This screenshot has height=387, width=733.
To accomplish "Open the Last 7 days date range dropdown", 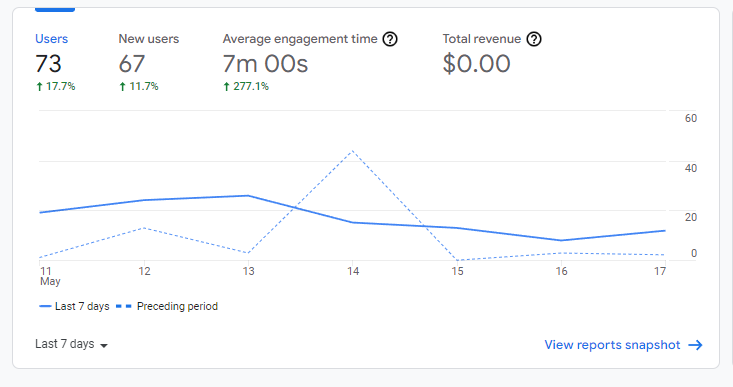I will click(x=72, y=344).
